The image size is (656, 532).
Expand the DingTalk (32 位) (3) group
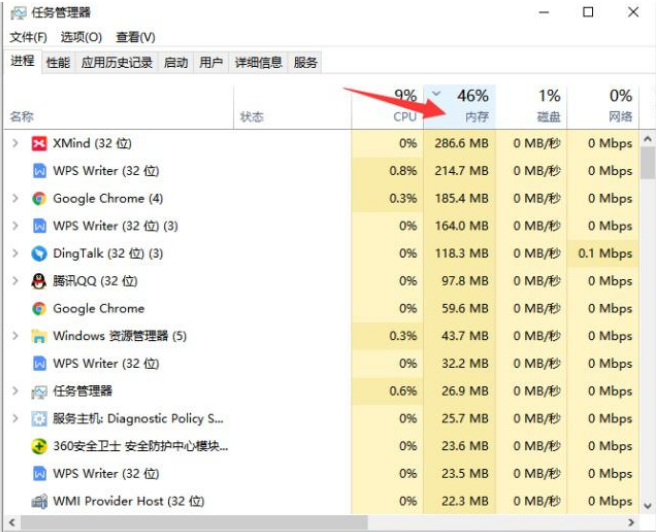(15, 254)
